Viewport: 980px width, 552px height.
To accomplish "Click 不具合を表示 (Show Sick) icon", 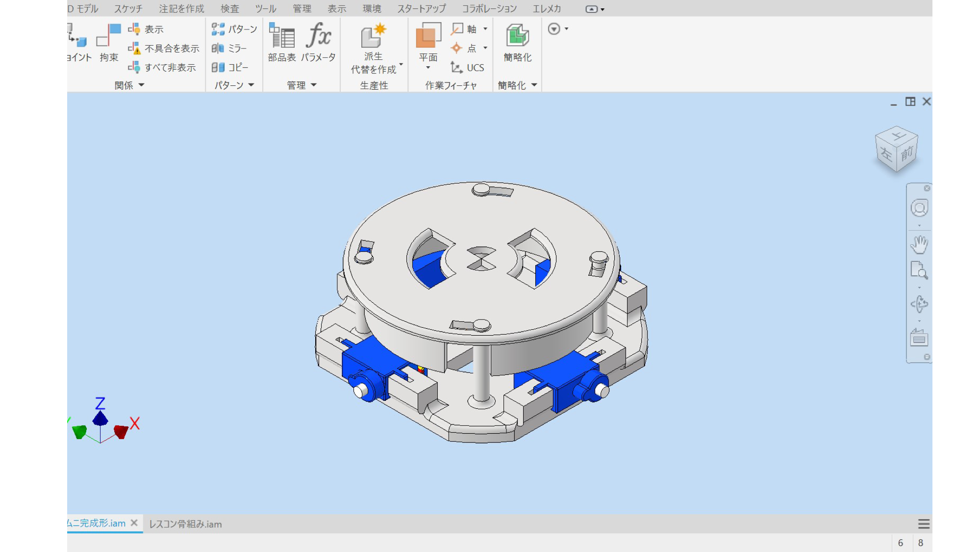I will click(134, 48).
